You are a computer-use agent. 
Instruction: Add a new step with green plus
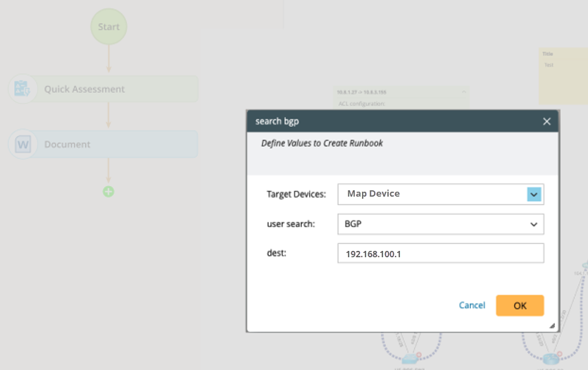108,192
